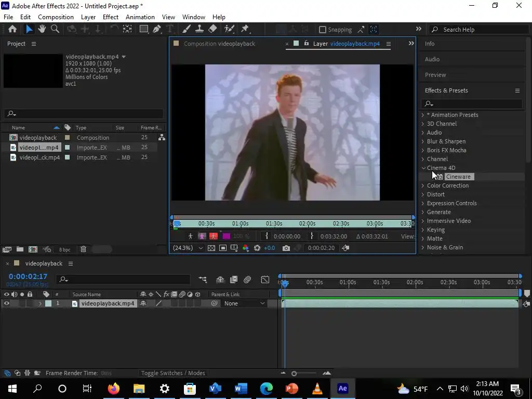Select the Clone Stamp tool
Image resolution: width=532 pixels, height=399 pixels.
pyautogui.click(x=199, y=29)
